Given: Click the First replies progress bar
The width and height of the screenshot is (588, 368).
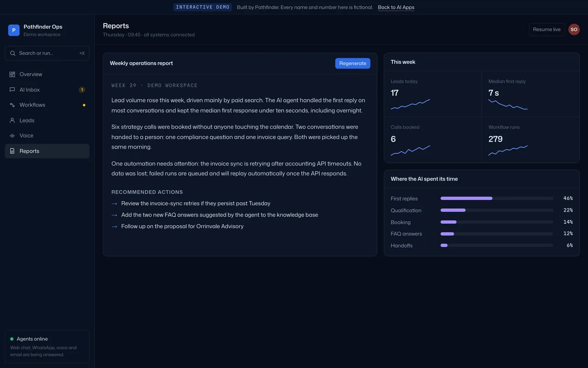Looking at the screenshot, I should pyautogui.click(x=497, y=198).
